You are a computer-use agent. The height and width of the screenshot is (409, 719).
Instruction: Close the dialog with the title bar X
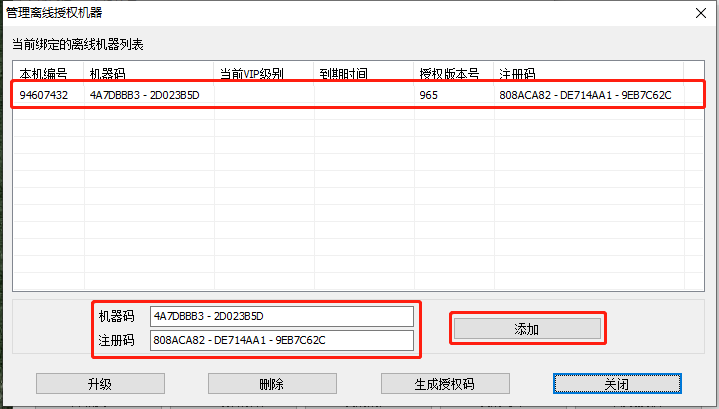point(696,13)
